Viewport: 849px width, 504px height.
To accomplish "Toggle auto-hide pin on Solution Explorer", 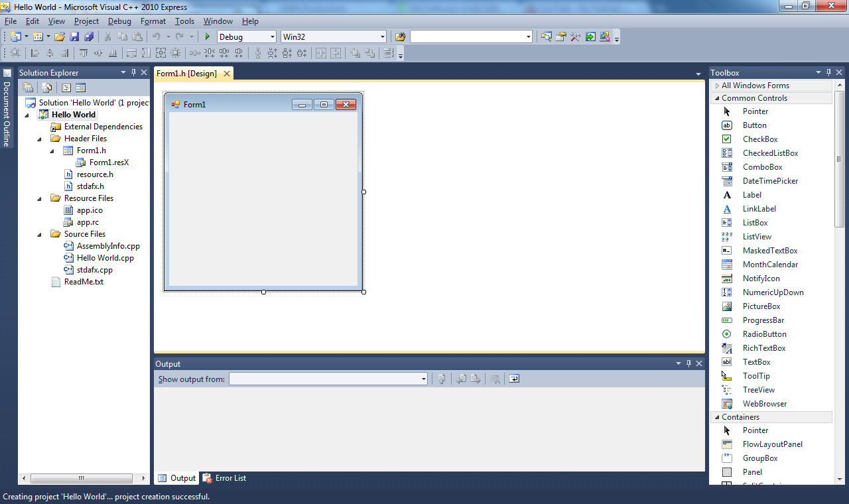I will [x=133, y=72].
